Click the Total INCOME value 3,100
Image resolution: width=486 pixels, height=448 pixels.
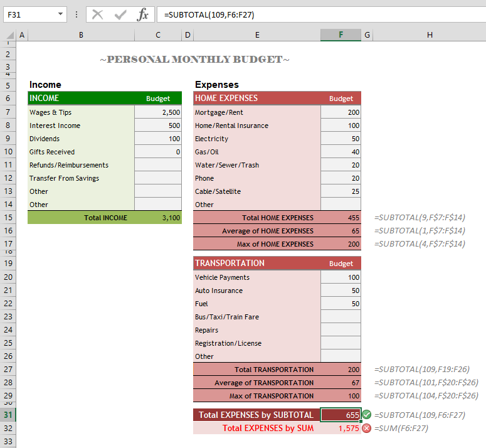[158, 218]
